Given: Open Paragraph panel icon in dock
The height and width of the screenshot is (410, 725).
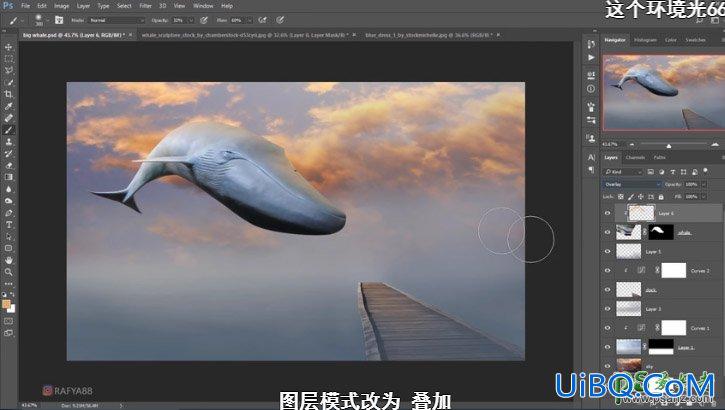Looking at the screenshot, I should click(591, 170).
